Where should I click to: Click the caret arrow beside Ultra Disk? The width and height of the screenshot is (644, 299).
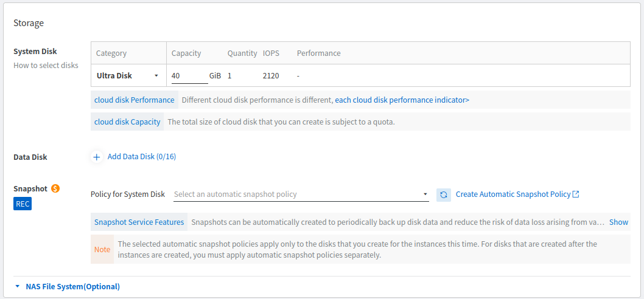coord(156,76)
